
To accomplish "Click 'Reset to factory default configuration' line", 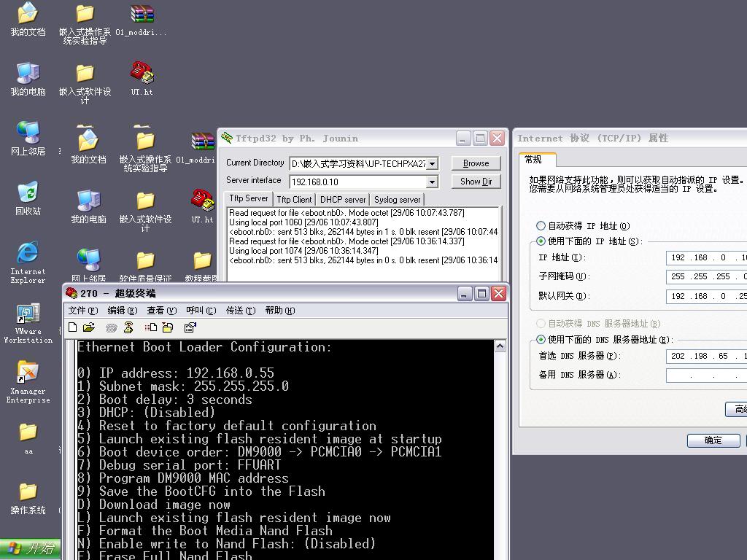I will (x=227, y=426).
